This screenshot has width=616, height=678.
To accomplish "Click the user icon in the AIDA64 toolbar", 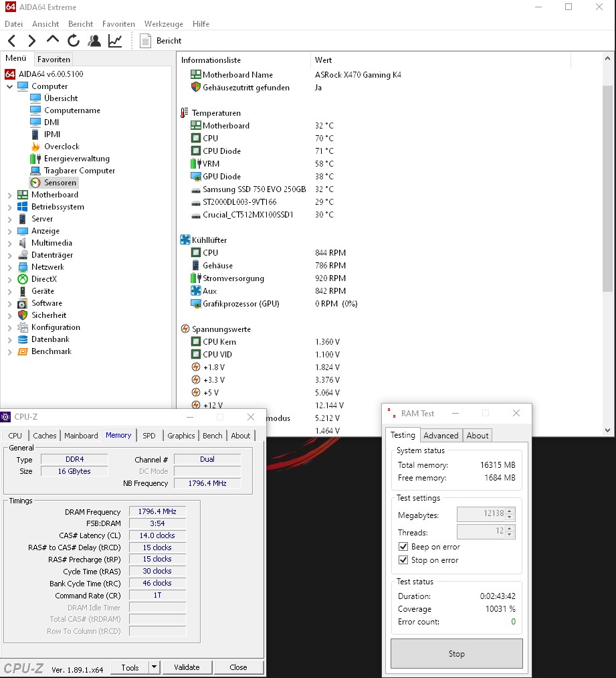I will pos(94,41).
